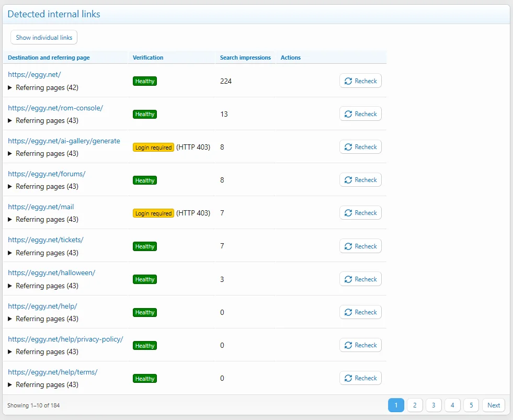Screen dimensions: 513x420
Task: Expand referring pages for the forums link
Action: click(x=43, y=187)
